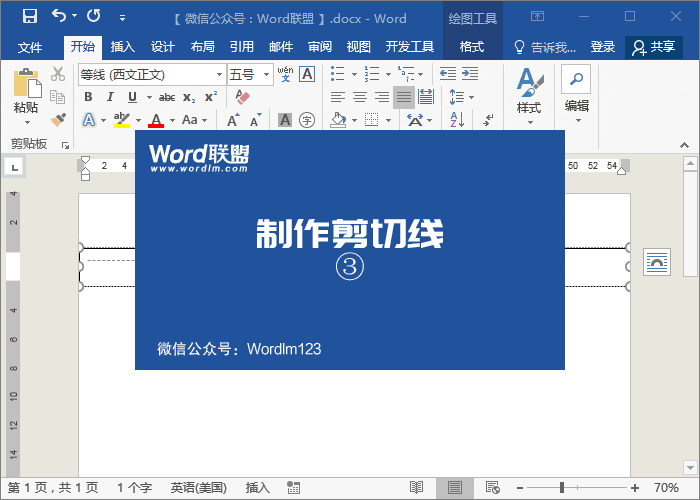
Task: Toggle justify alignment
Action: [404, 97]
